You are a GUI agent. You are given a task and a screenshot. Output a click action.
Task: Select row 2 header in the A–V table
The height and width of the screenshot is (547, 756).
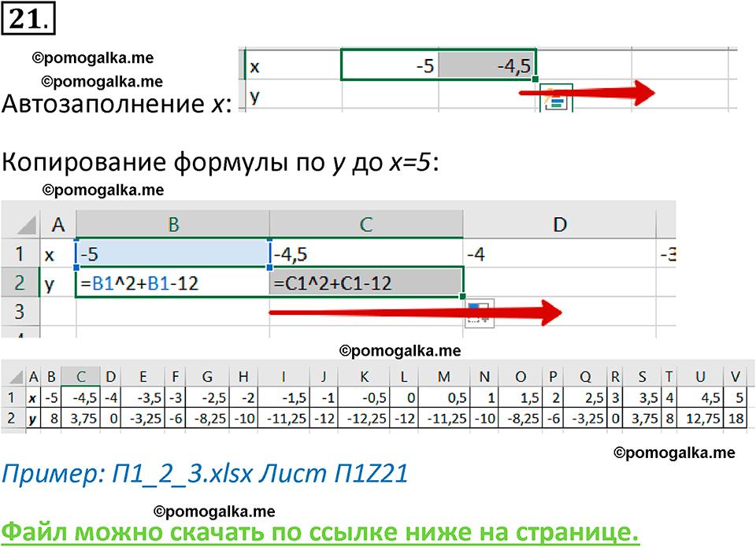pos(12,418)
